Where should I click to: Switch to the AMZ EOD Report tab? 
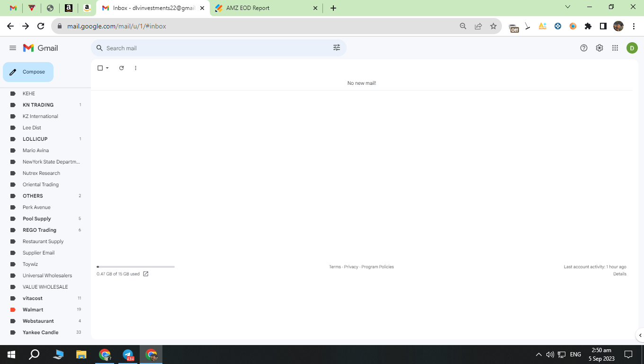[x=266, y=8]
